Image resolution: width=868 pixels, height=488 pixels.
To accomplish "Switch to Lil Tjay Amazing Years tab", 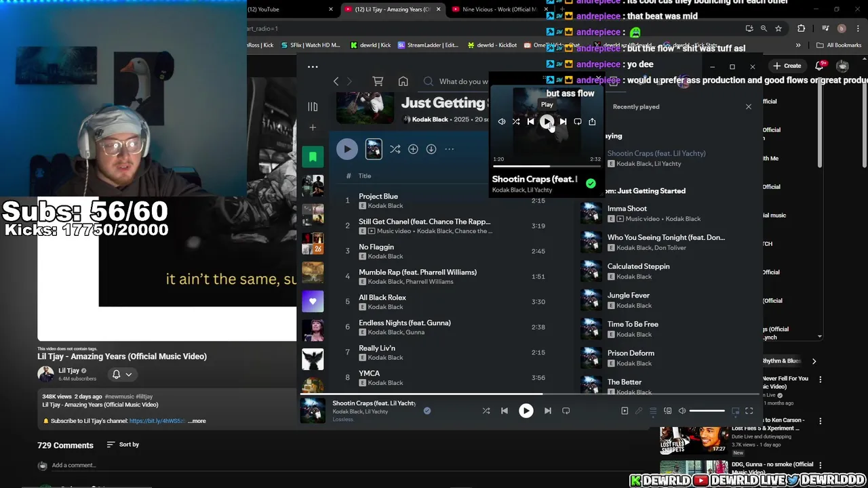I will 392,9.
